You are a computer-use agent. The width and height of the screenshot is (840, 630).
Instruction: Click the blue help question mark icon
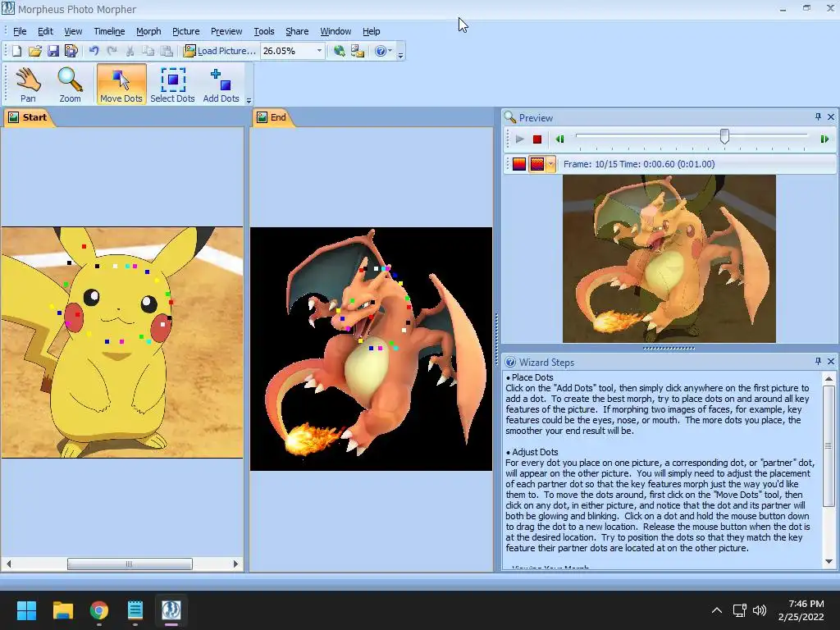pos(381,51)
